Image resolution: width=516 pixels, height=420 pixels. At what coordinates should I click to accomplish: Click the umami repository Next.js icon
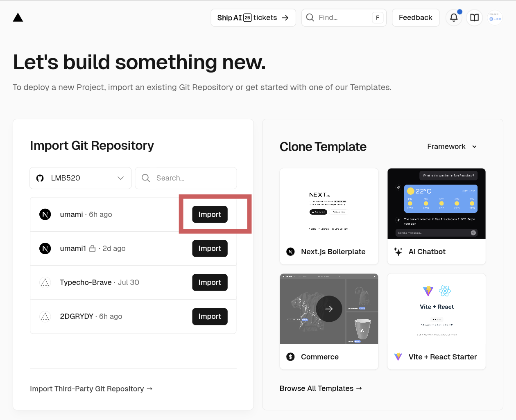pos(45,215)
